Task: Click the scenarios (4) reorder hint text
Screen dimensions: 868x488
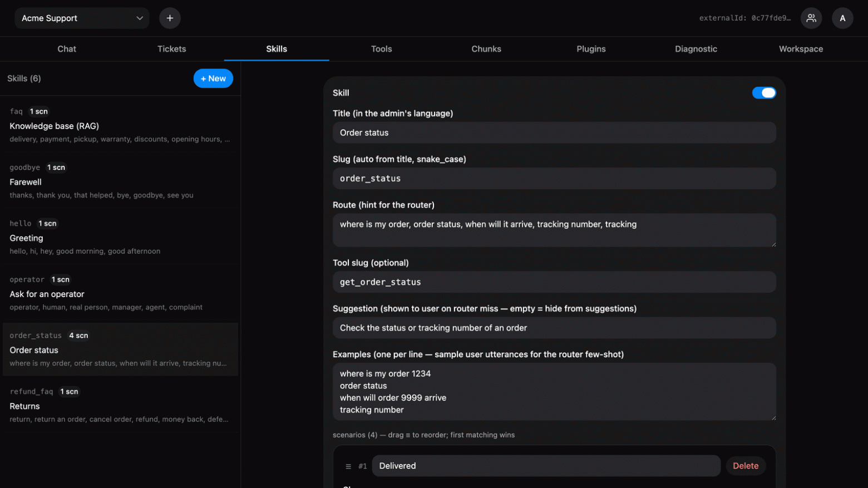Action: coord(423,435)
